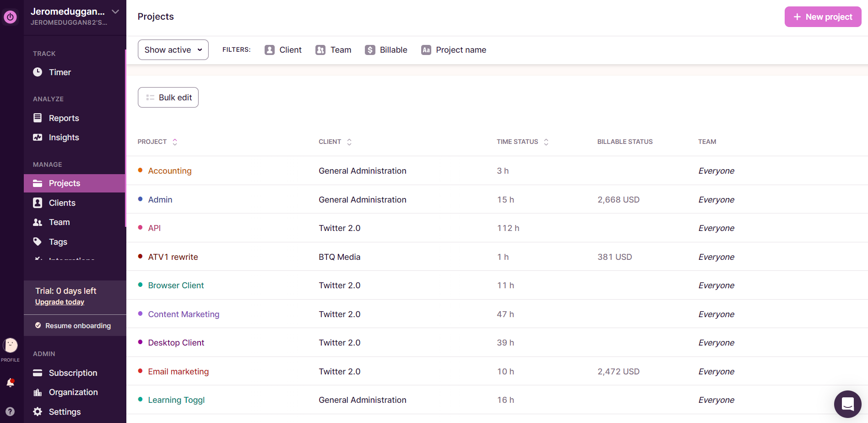Expand the workspace switcher chevron
868x423 pixels.
tap(115, 11)
